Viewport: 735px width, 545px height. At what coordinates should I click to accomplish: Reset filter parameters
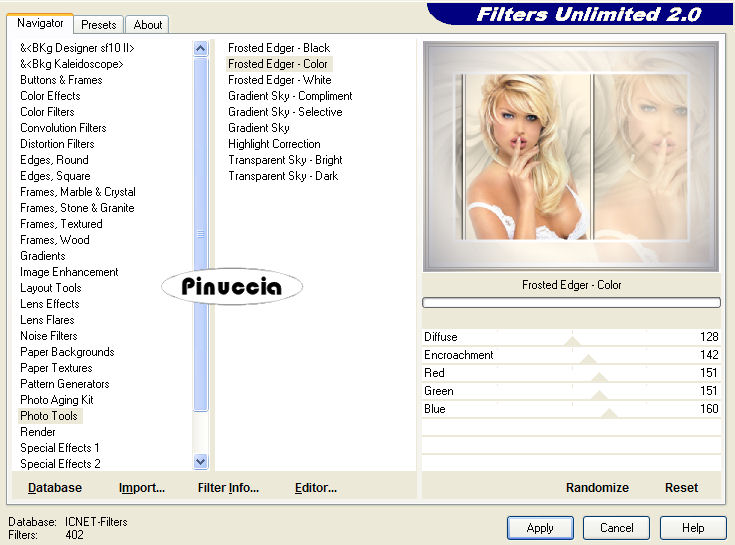(681, 488)
